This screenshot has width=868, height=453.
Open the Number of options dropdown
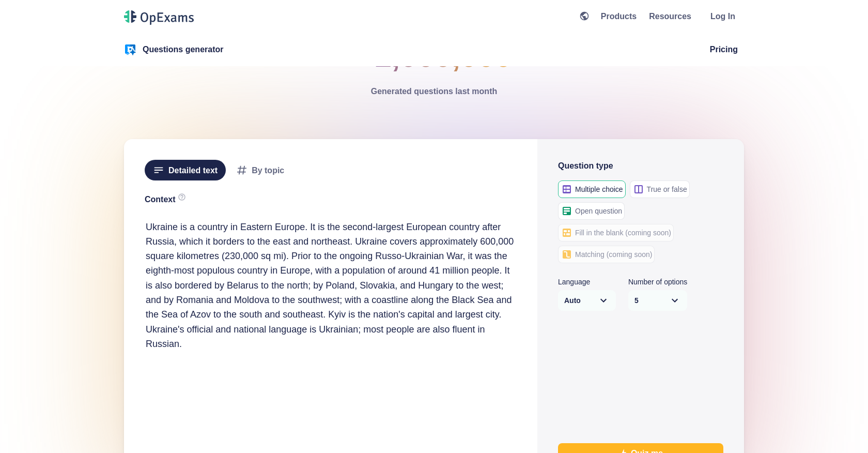657,300
